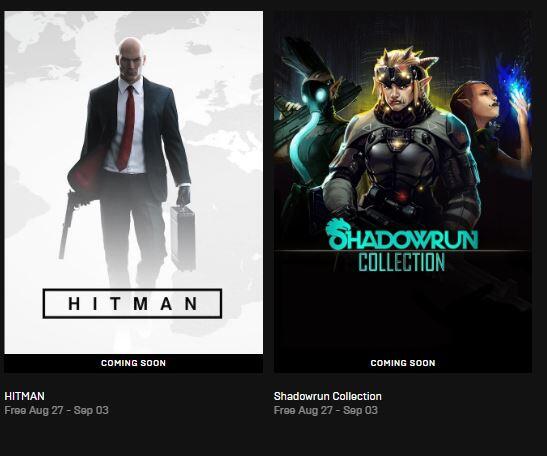This screenshot has width=547, height=456.
Task: Click COMING SOON banner under HITMAN cover
Action: click(x=134, y=363)
